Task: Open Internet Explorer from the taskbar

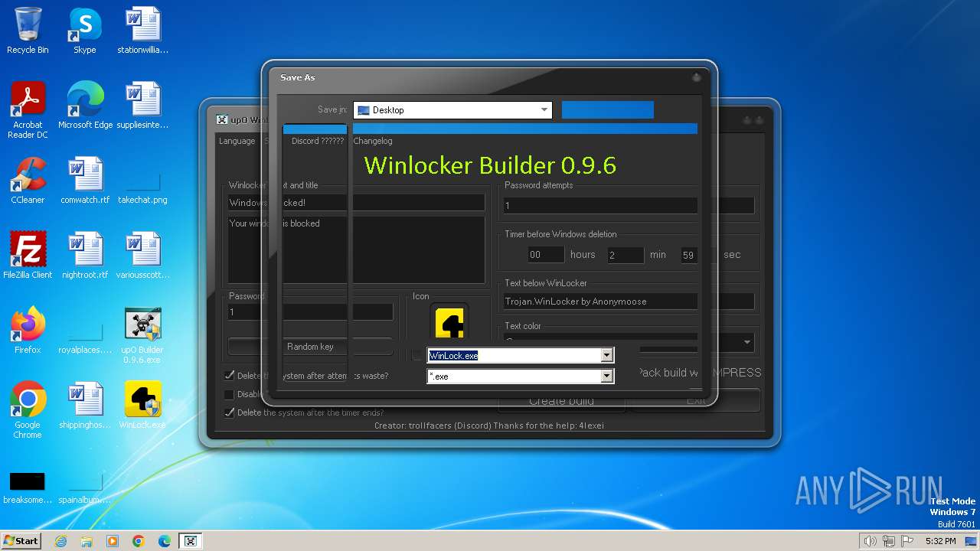Action: [x=60, y=541]
